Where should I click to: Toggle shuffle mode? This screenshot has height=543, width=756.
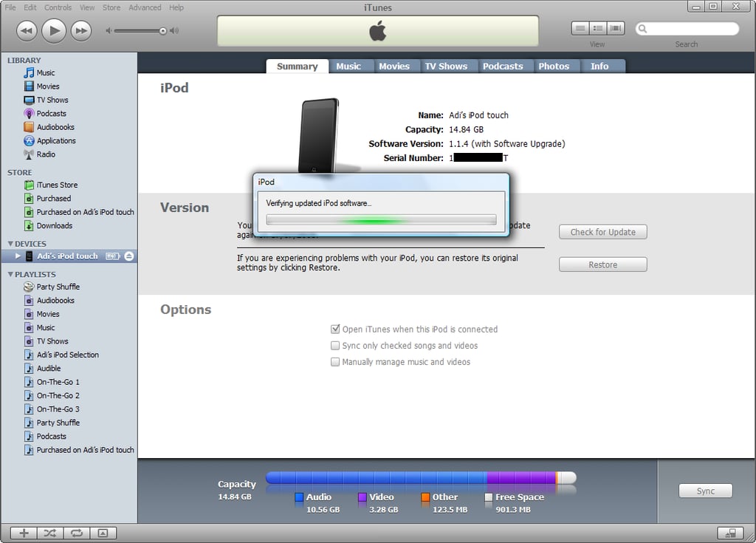pos(50,533)
